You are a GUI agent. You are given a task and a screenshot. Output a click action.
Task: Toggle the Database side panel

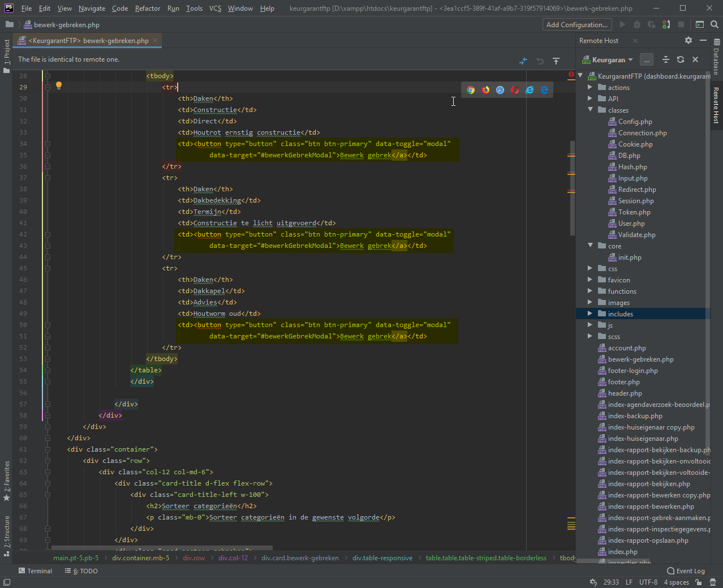coord(716,57)
